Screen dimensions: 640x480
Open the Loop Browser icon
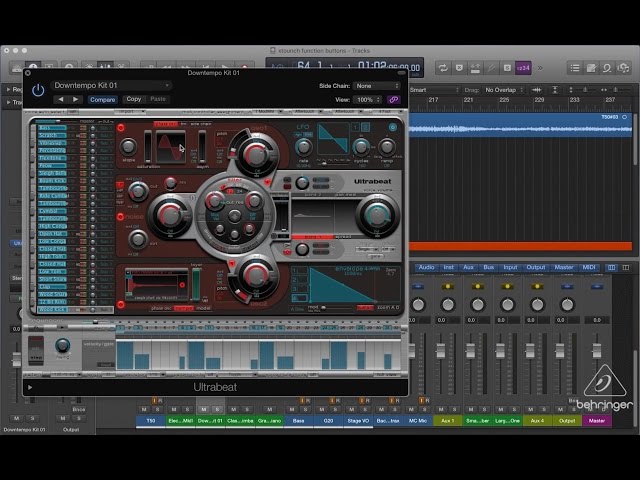tap(607, 68)
